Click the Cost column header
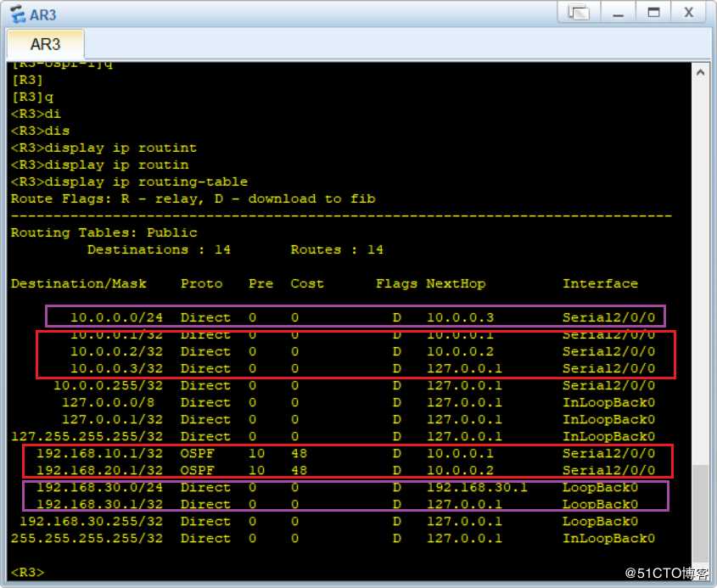 (307, 283)
